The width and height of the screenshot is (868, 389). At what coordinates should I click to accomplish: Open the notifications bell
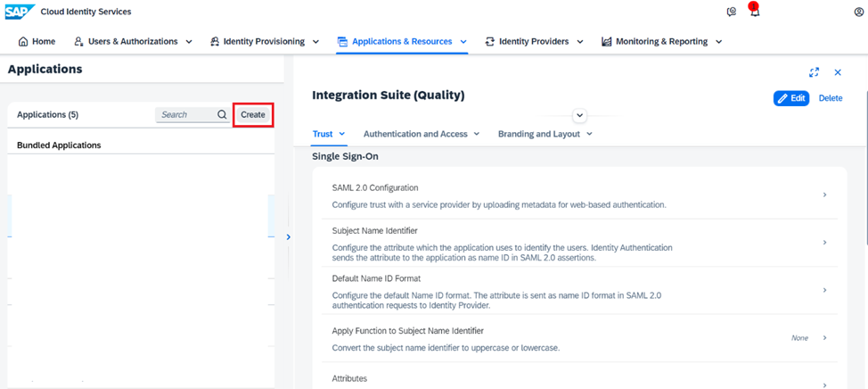[754, 10]
